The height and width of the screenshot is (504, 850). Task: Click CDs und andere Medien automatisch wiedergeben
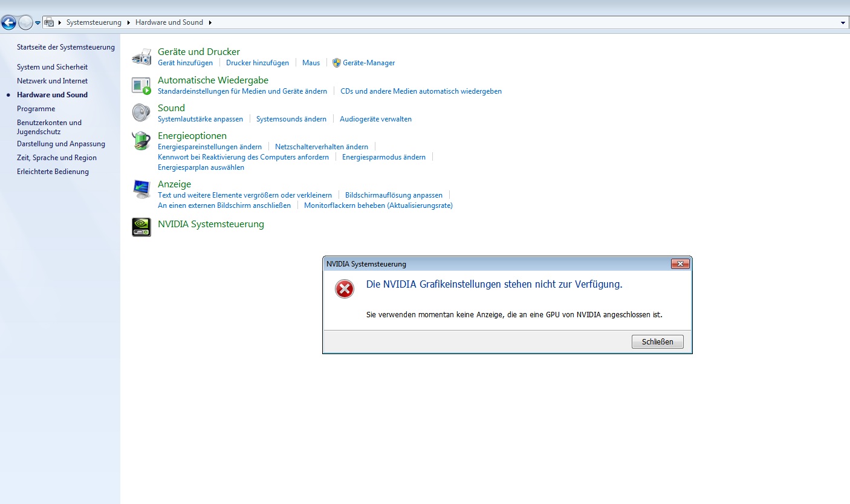[x=421, y=91]
